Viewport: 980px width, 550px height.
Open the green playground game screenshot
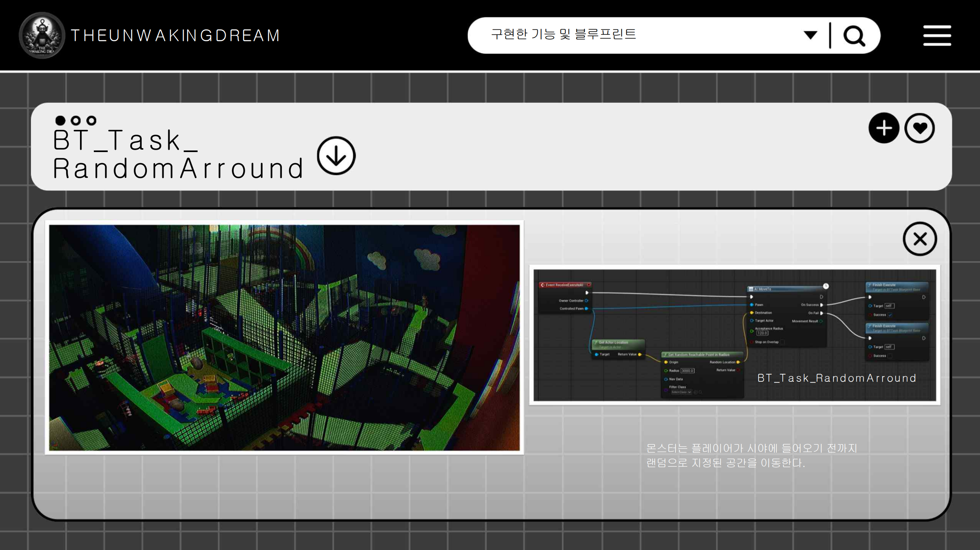click(284, 337)
